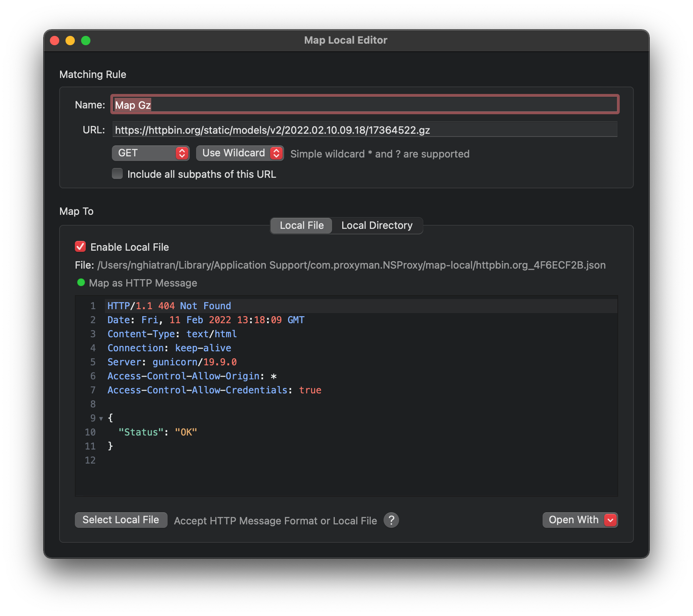Open the Use Wildcard dropdown

pyautogui.click(x=240, y=153)
